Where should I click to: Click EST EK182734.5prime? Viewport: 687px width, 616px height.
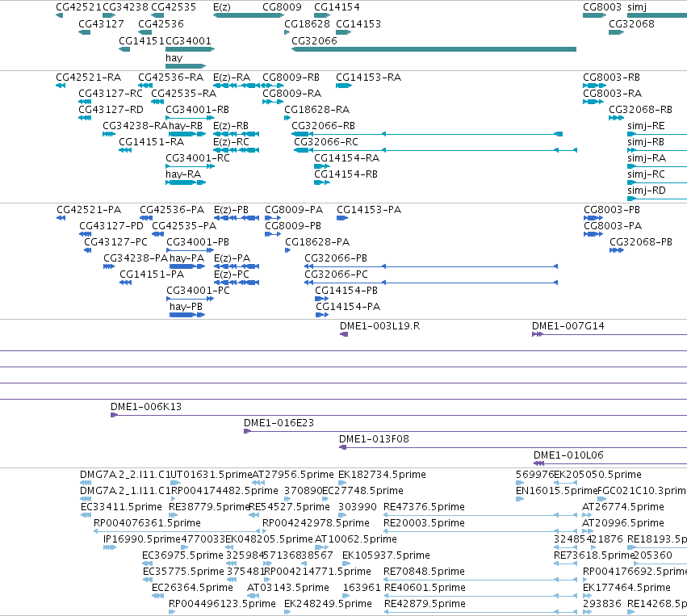point(382,475)
